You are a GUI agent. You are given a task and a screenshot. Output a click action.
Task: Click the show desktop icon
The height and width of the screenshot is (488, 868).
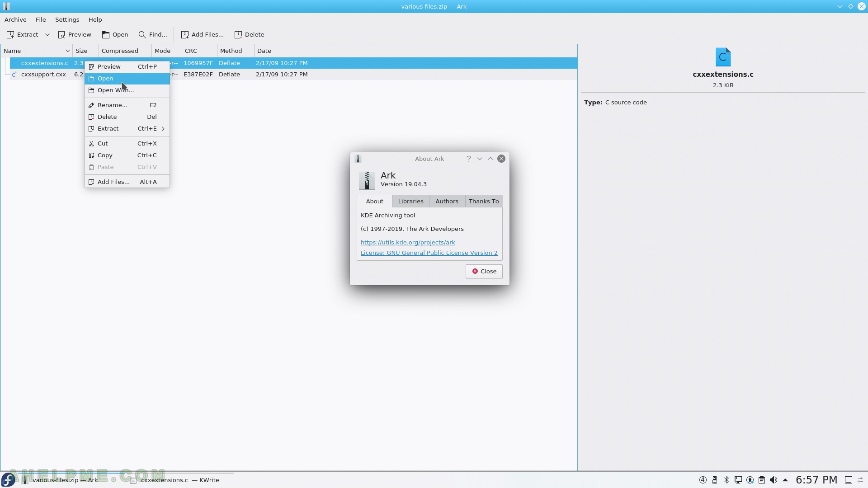coord(849,480)
